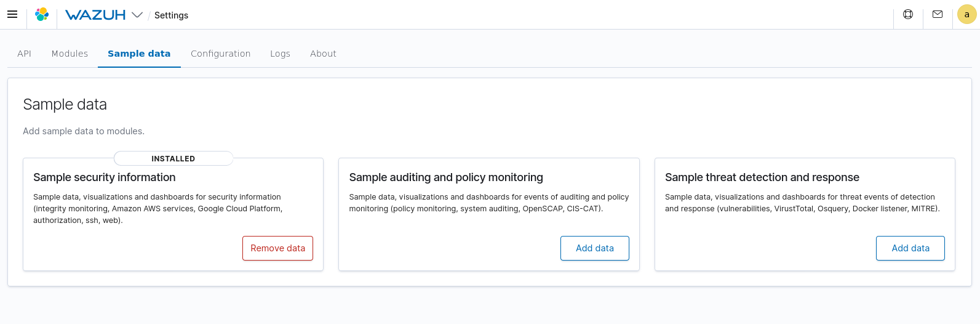Expand the Wazuh menu chevron

pos(137,15)
